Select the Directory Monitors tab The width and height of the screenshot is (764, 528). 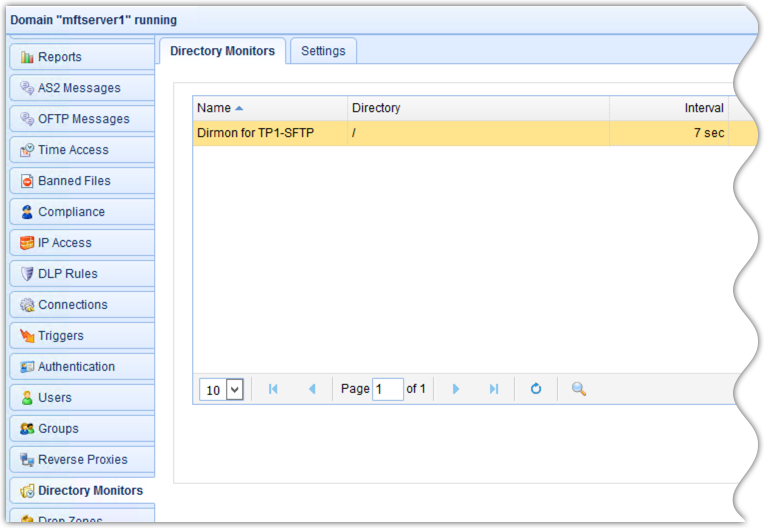coord(222,51)
